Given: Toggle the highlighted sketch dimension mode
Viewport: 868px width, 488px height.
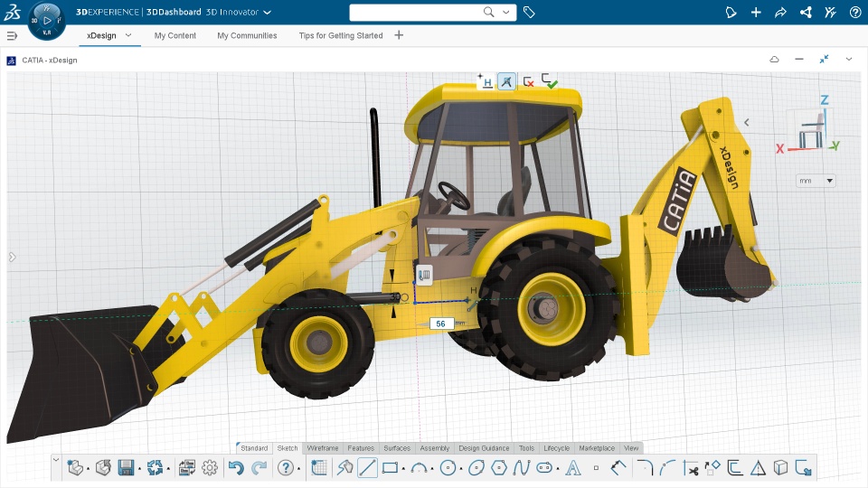Looking at the screenshot, I should (507, 81).
